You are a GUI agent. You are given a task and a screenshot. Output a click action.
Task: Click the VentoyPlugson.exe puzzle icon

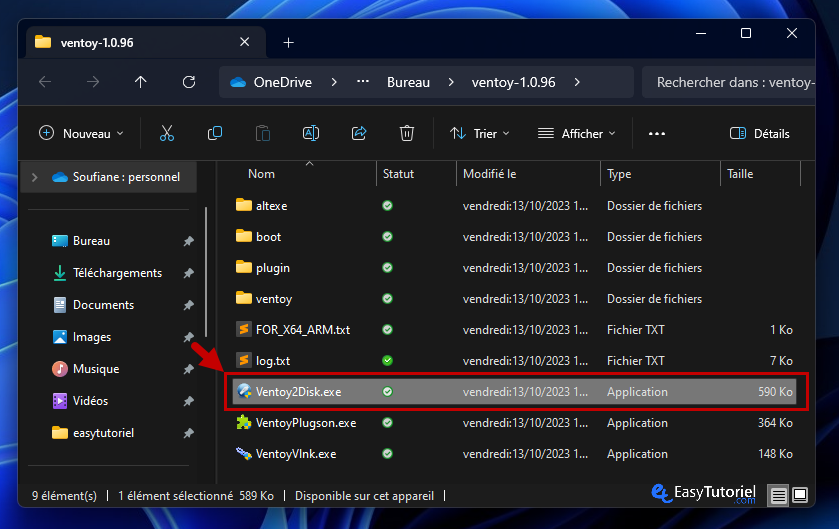(x=244, y=423)
